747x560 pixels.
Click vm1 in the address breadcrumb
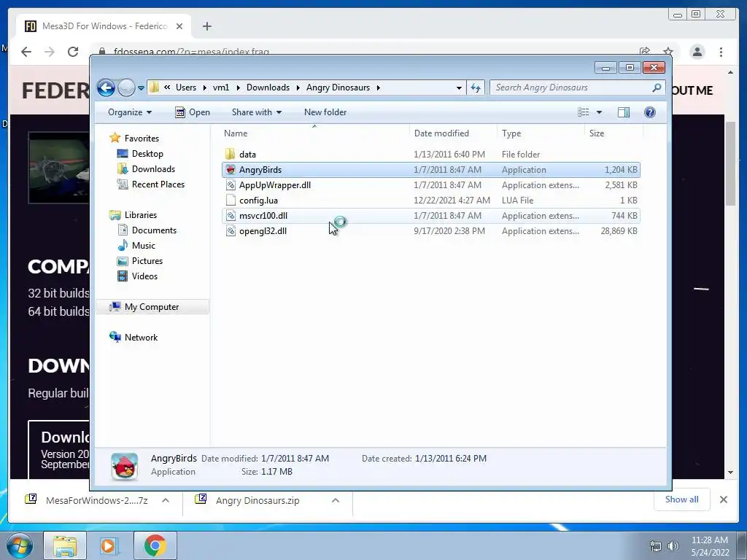coord(221,87)
